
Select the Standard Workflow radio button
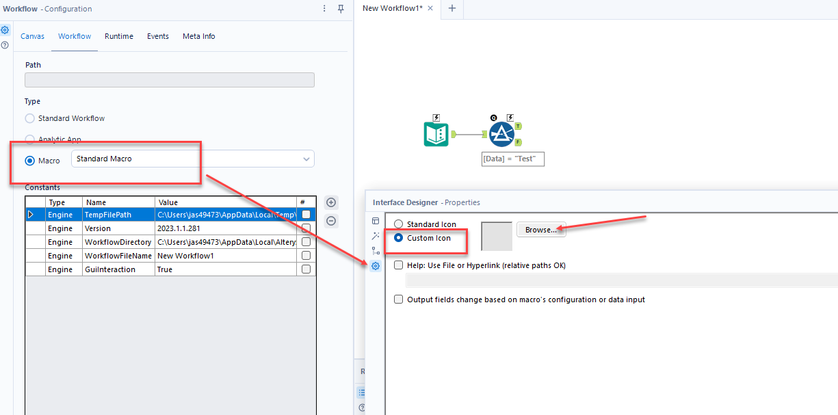[30, 118]
